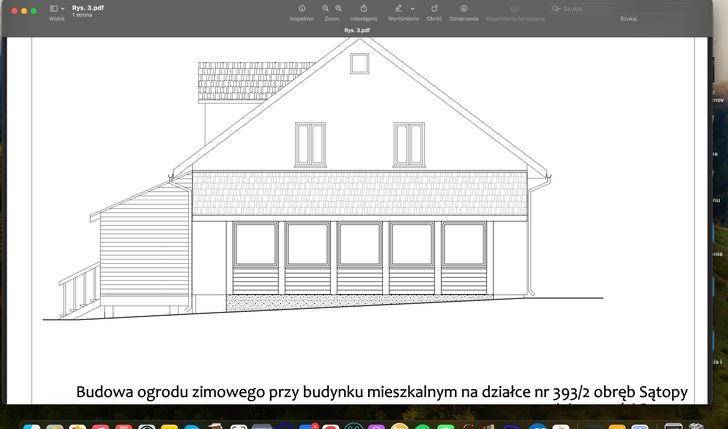Click the document caption 'Budowa ogrodu zimowego'
728x429 pixels.
(382, 392)
